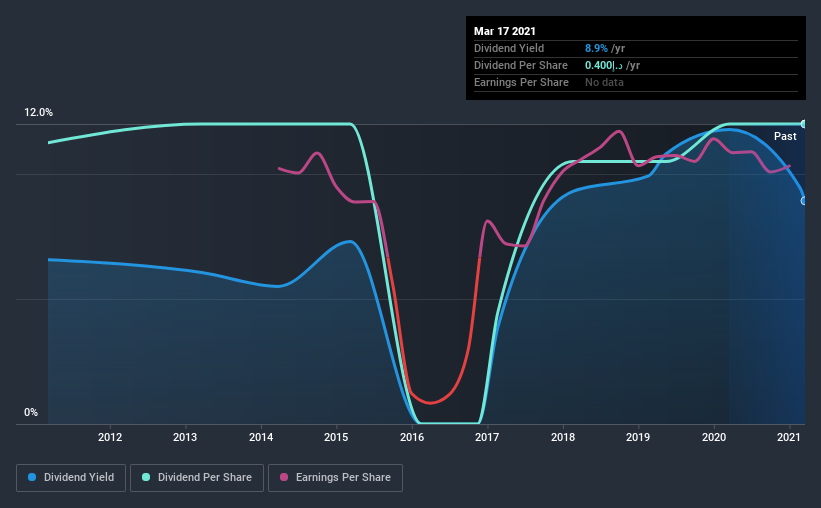Click the teal Dividend Per Share legend dot
Viewport: 821px width, 508px height.
tap(146, 477)
